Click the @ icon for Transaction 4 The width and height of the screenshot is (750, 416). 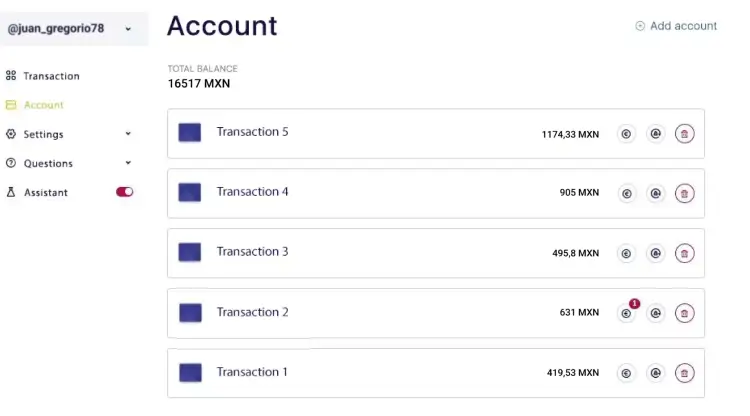[x=655, y=194]
